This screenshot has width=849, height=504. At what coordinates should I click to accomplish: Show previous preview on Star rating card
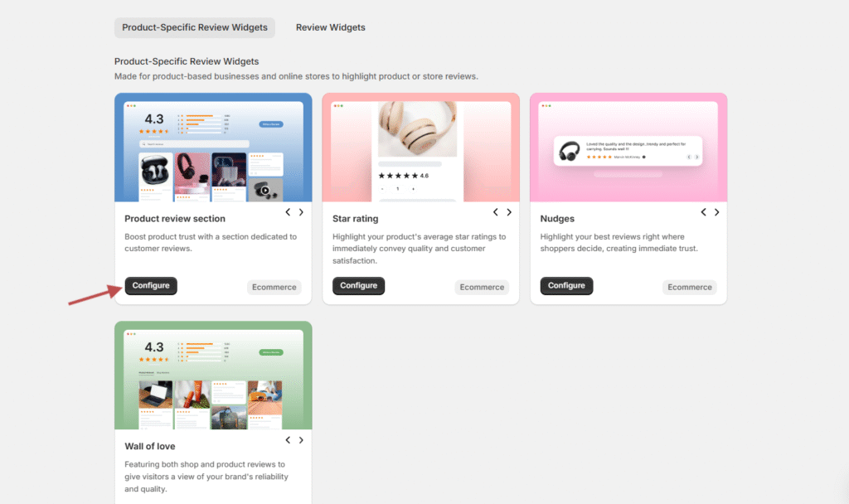tap(496, 212)
